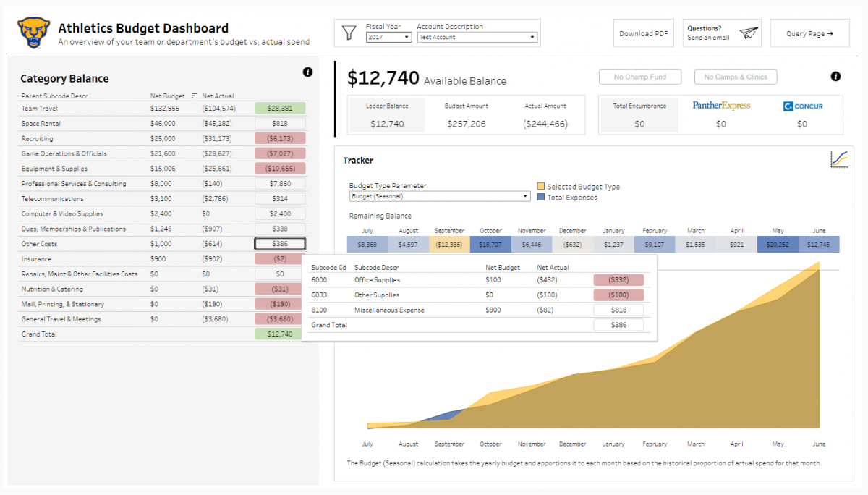Click the Total Encumbrance $0 value
This screenshot has height=495, width=868.
(x=639, y=124)
